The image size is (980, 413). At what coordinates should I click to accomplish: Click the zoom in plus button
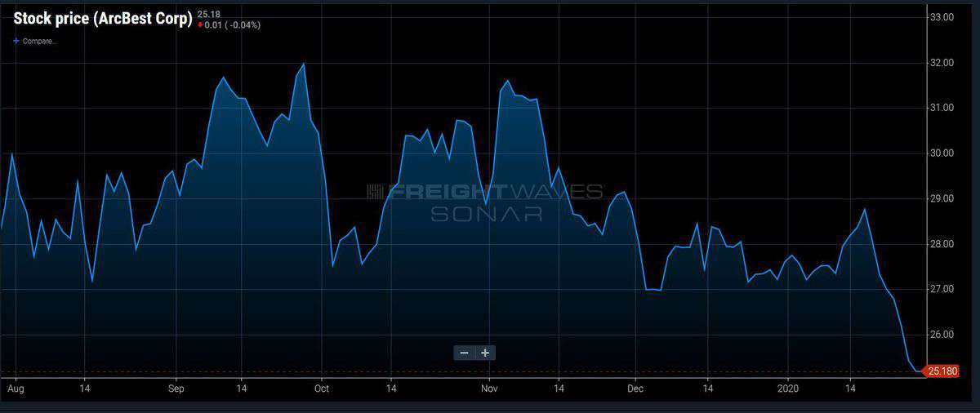coord(485,353)
